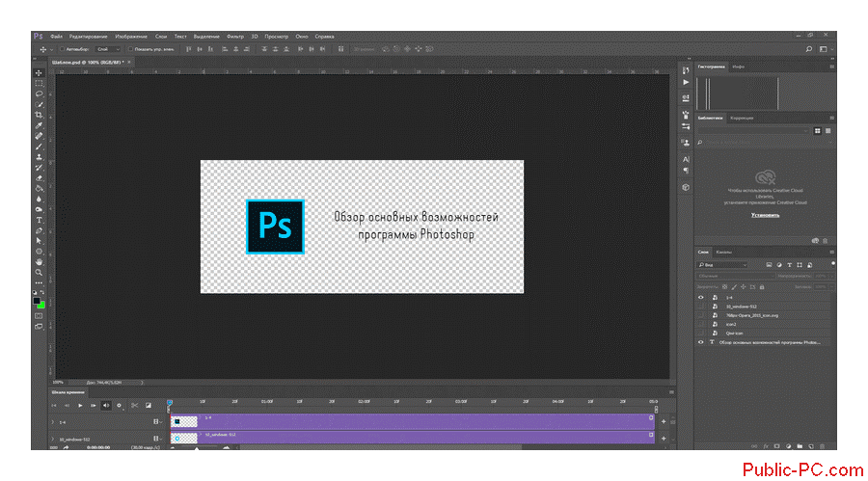Click the Установить link in Libraries
The image size is (868, 481).
pos(765,215)
